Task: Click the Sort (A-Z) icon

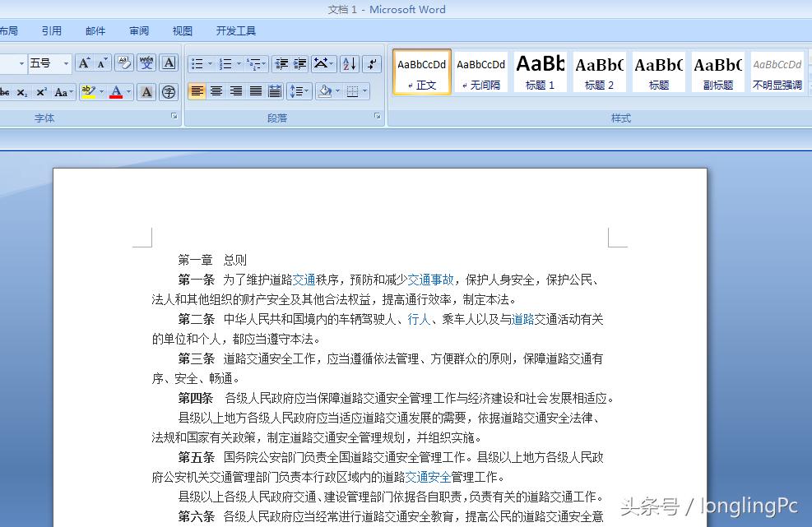Action: pyautogui.click(x=349, y=64)
